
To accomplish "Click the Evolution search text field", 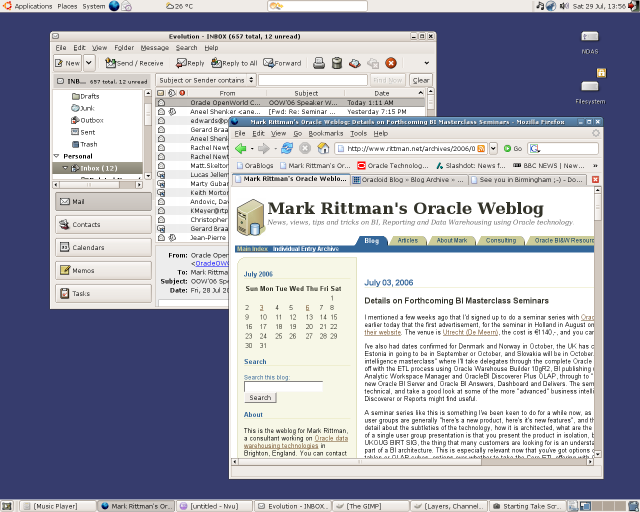I will (x=313, y=80).
